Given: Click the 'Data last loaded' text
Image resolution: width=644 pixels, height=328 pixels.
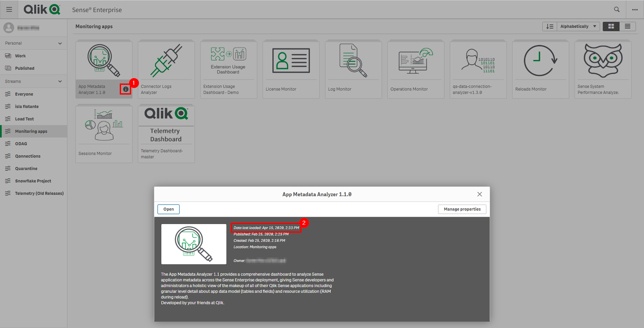Looking at the screenshot, I should tap(266, 228).
